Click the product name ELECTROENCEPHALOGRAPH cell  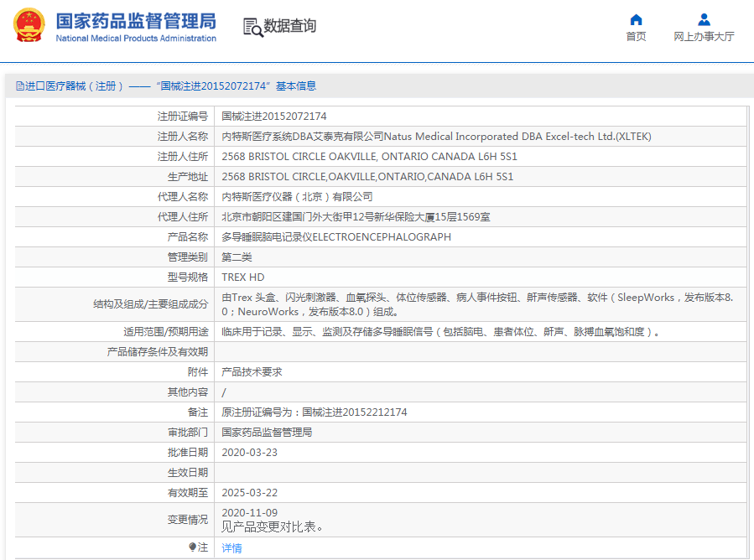point(336,237)
